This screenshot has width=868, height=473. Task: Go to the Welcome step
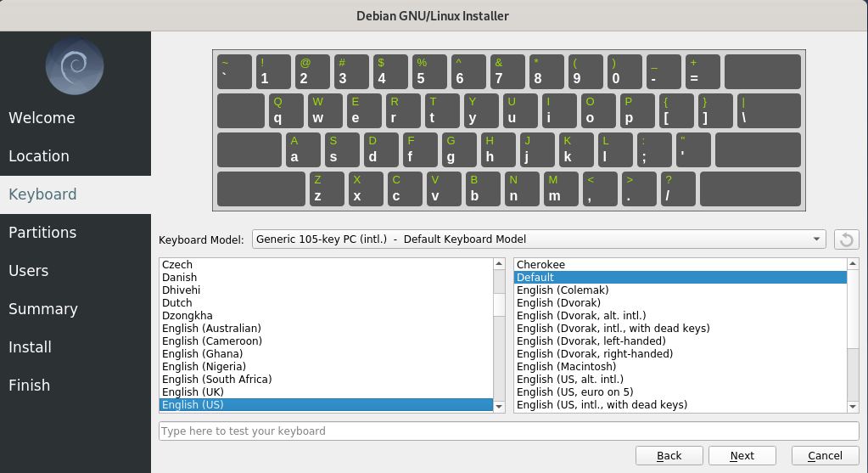(x=76, y=118)
